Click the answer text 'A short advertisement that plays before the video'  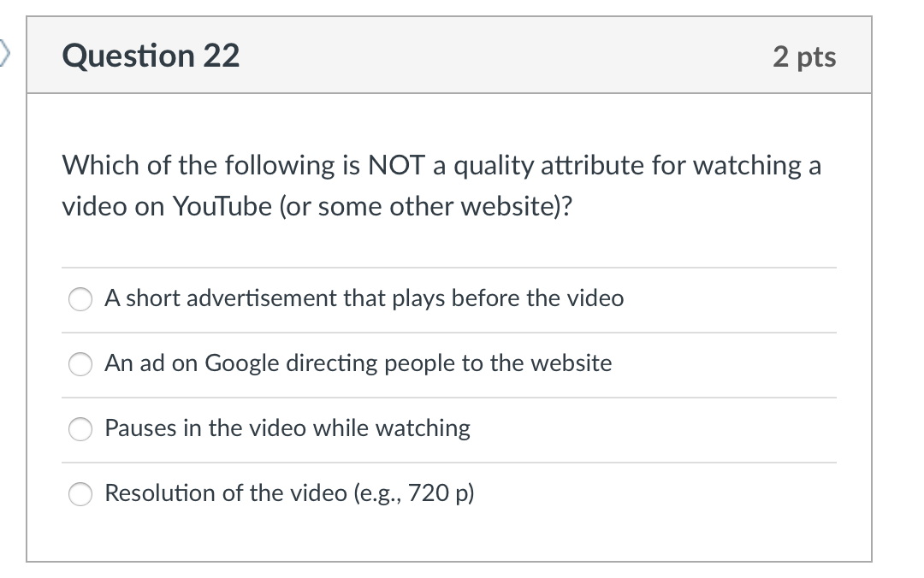point(364,298)
